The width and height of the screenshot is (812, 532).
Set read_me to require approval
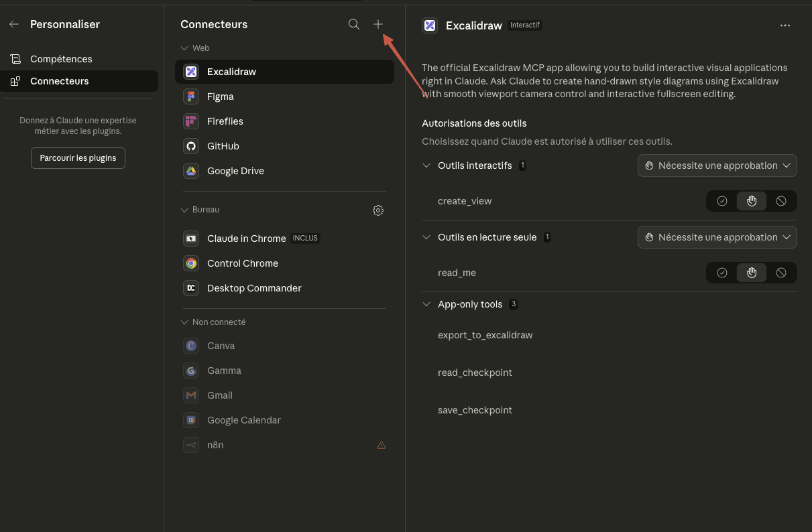pos(752,273)
